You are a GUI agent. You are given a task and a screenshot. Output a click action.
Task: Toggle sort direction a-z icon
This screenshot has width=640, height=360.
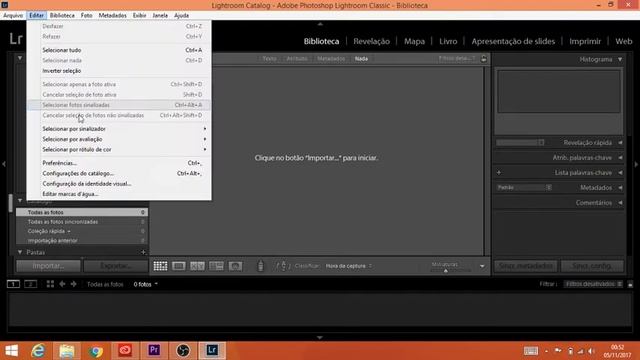(283, 266)
